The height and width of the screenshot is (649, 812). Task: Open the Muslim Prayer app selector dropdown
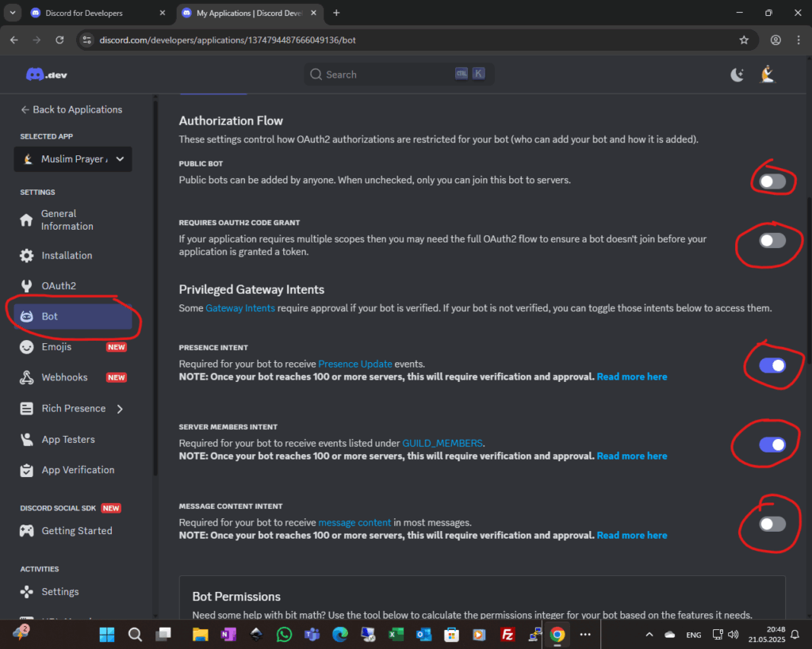[73, 159]
